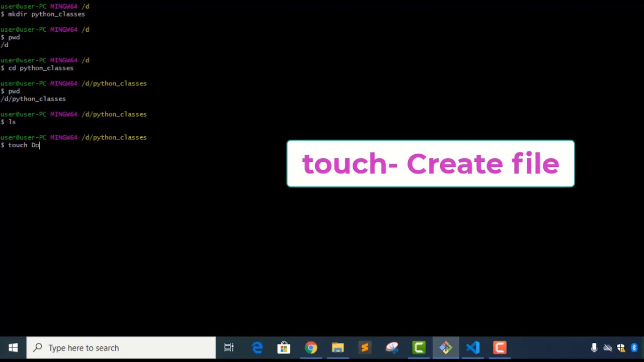Launch Microsoft Edge from the taskbar

click(257, 348)
